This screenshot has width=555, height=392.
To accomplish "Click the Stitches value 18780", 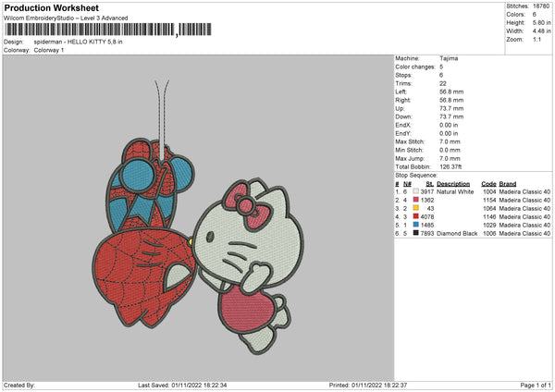I will click(x=541, y=6).
